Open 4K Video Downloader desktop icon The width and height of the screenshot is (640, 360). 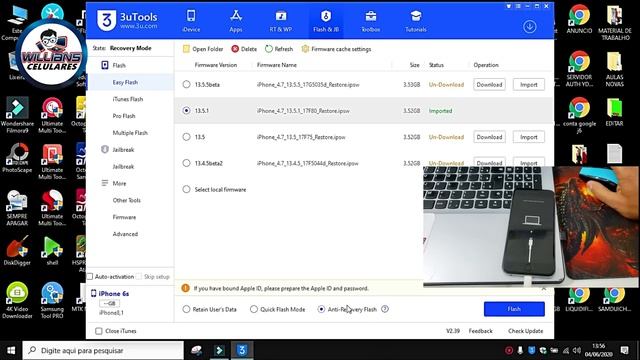coord(17,300)
